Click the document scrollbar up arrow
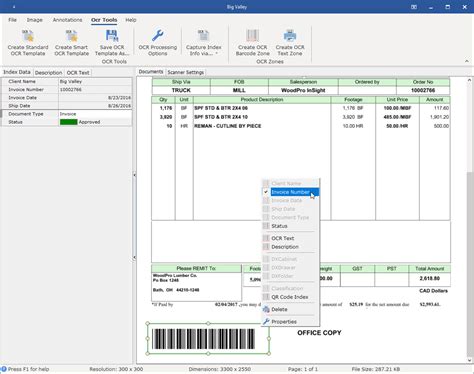Image resolution: width=474 pixels, height=374 pixels. pyautogui.click(x=469, y=80)
